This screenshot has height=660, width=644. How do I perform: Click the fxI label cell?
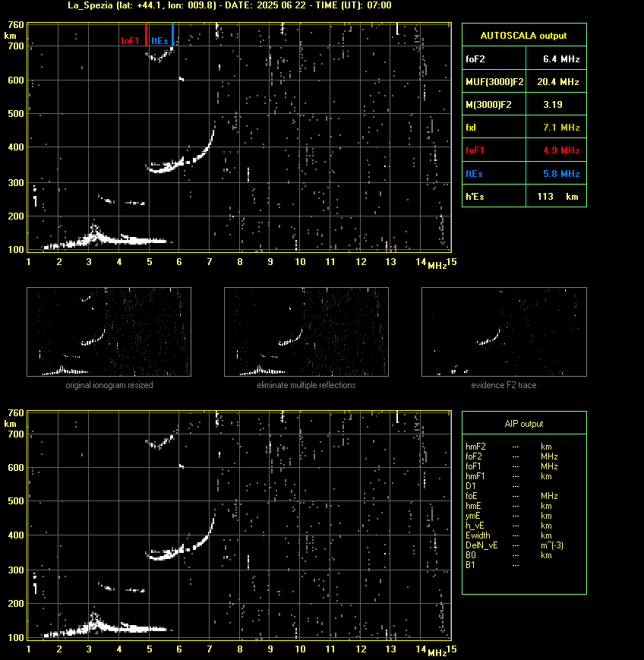click(494, 127)
